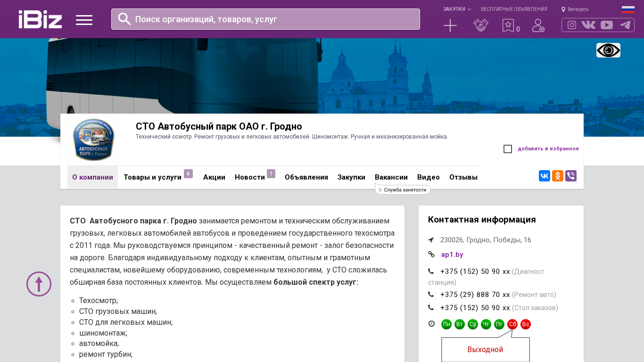
Task: Click the scroll-to-top arrow button
Action: click(39, 284)
